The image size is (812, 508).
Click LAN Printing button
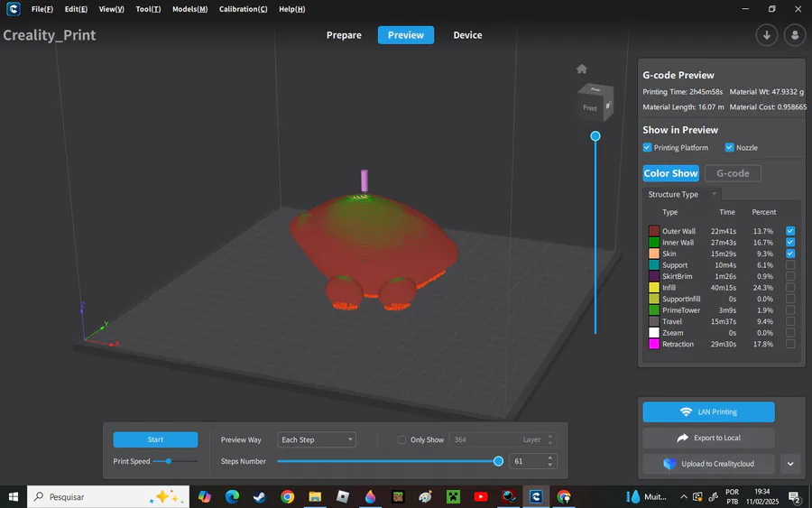(708, 412)
